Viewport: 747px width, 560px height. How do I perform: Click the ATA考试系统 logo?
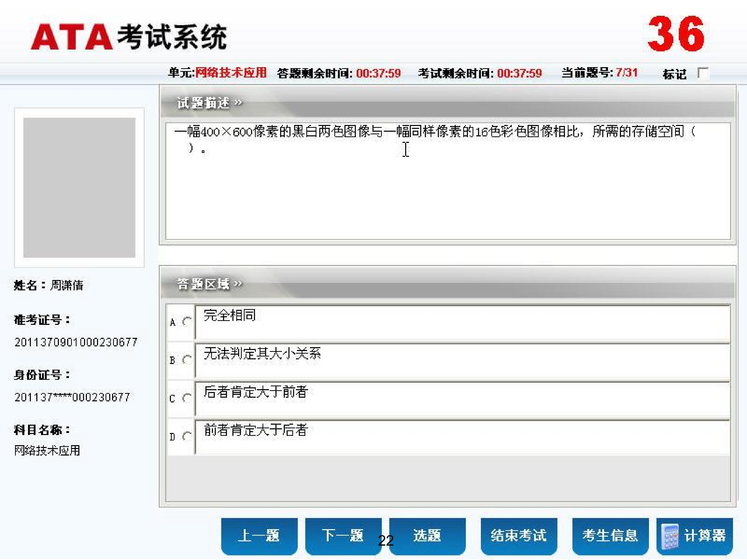tap(129, 37)
